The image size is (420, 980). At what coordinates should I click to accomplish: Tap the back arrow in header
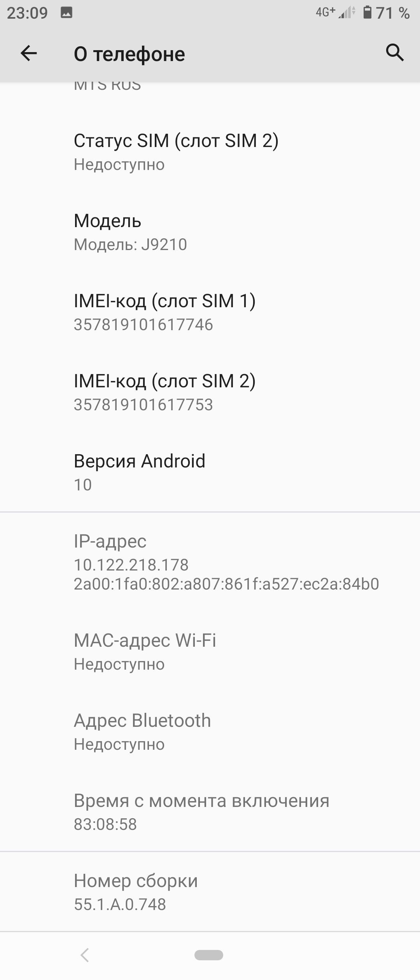(28, 53)
